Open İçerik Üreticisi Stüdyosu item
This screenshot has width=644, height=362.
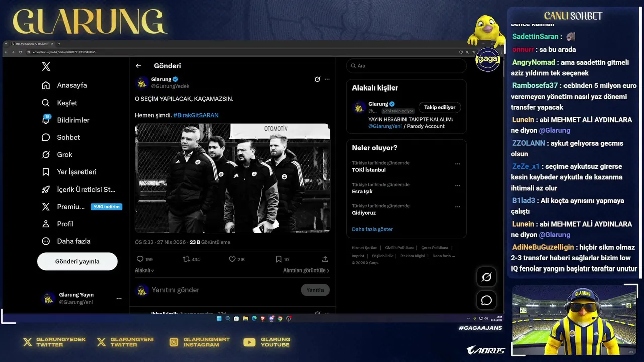[x=78, y=189]
